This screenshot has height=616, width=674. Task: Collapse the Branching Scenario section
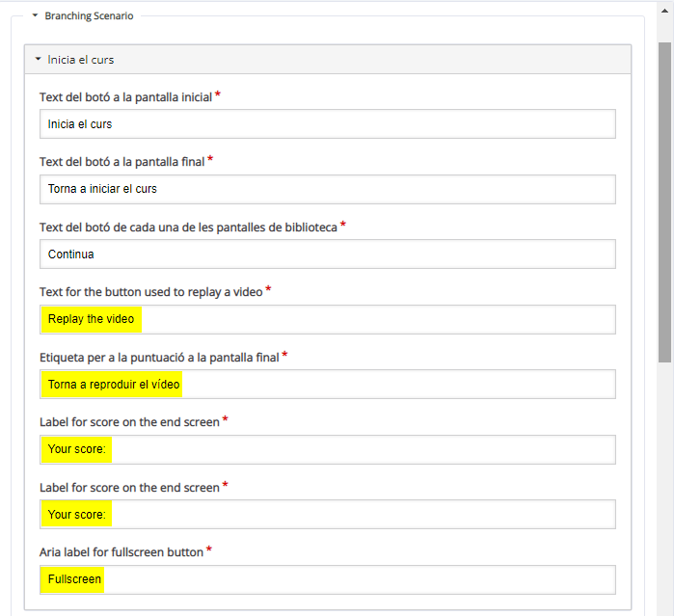[36, 15]
